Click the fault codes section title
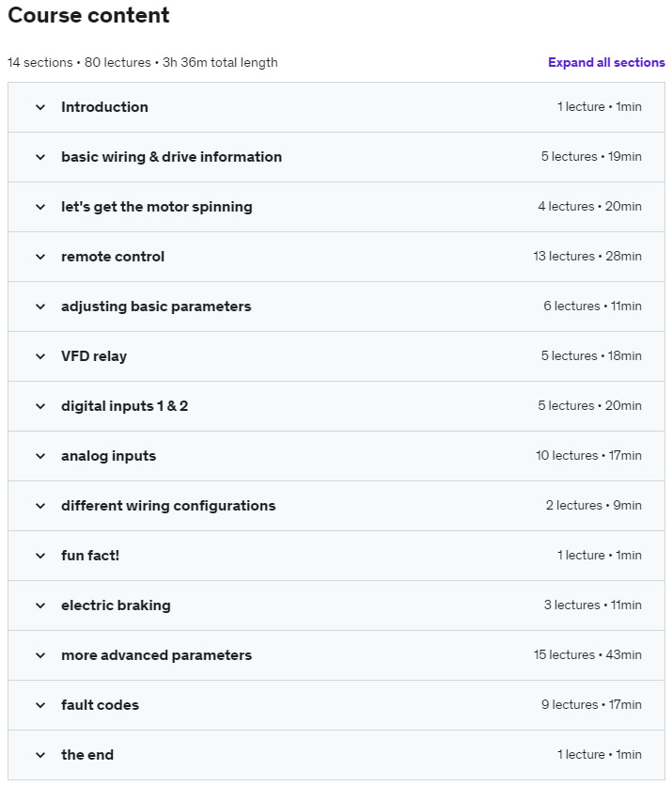Image resolution: width=672 pixels, height=786 pixels. point(100,705)
